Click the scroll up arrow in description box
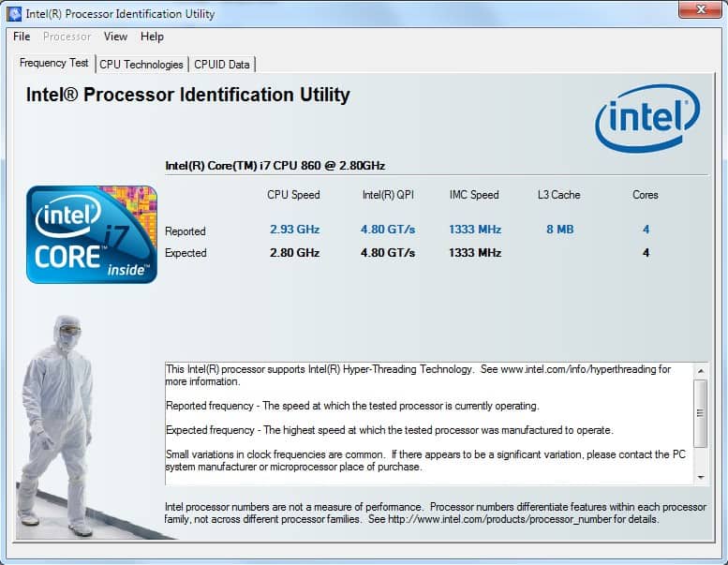 pos(701,371)
